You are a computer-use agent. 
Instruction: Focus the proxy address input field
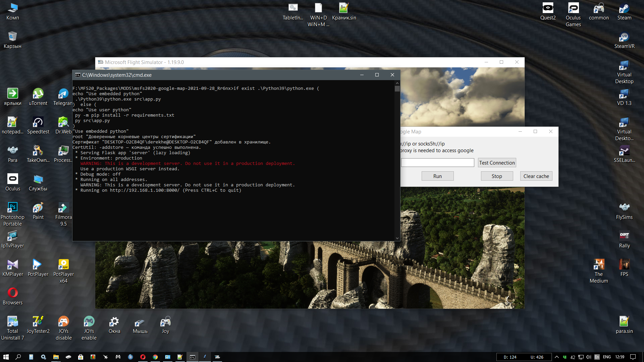coord(437,163)
